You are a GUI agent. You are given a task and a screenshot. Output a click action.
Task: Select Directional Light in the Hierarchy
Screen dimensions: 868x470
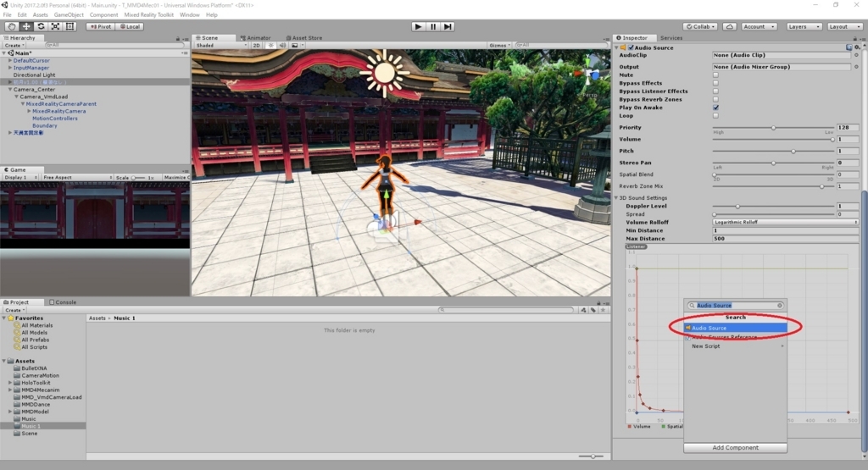click(x=34, y=75)
